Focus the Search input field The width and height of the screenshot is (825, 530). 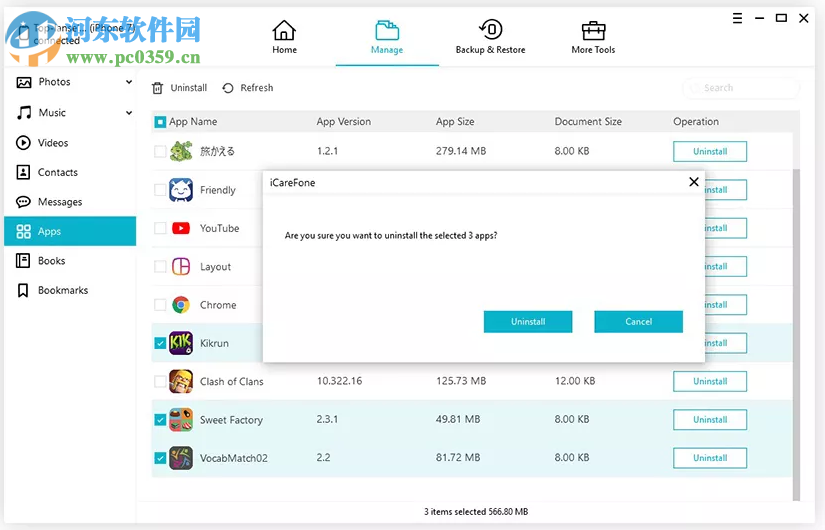click(x=741, y=88)
